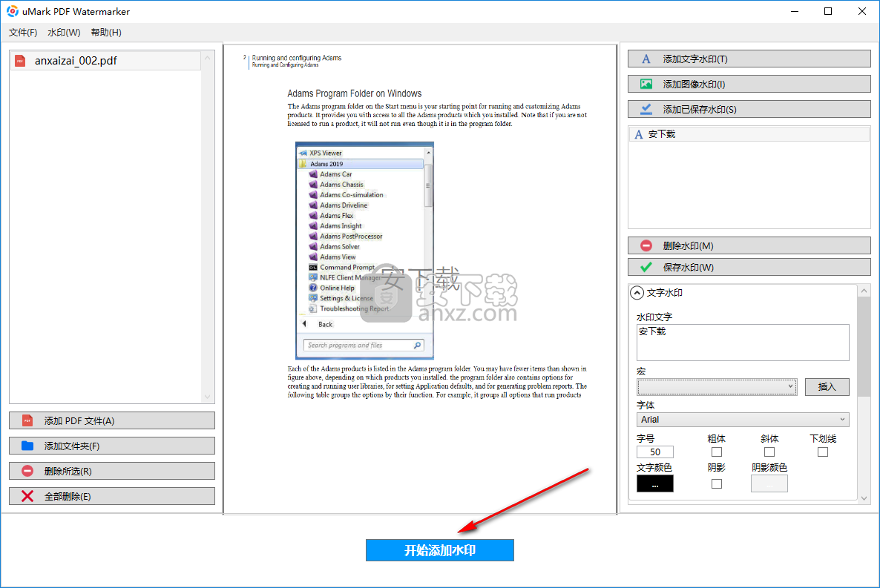Open the 宏 macro dropdown
Image resolution: width=880 pixels, height=588 pixels.
tap(717, 386)
